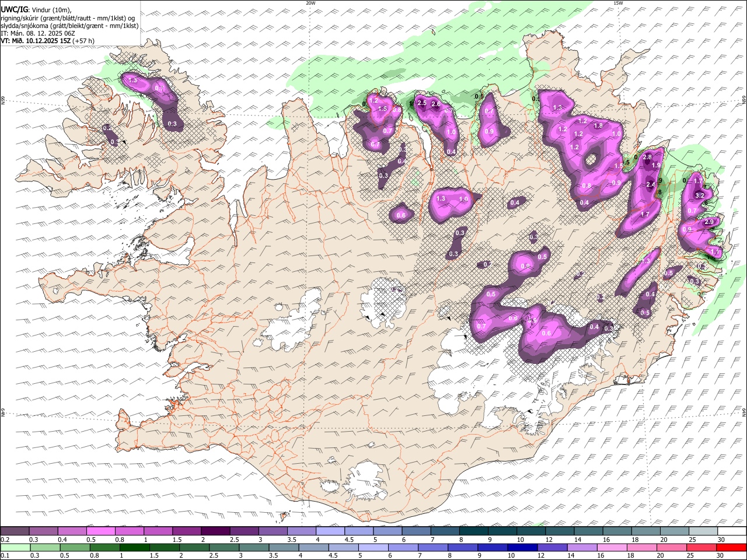
Task: Click the dark blue bottom legend swatch labeled 10
Action: 522,547
